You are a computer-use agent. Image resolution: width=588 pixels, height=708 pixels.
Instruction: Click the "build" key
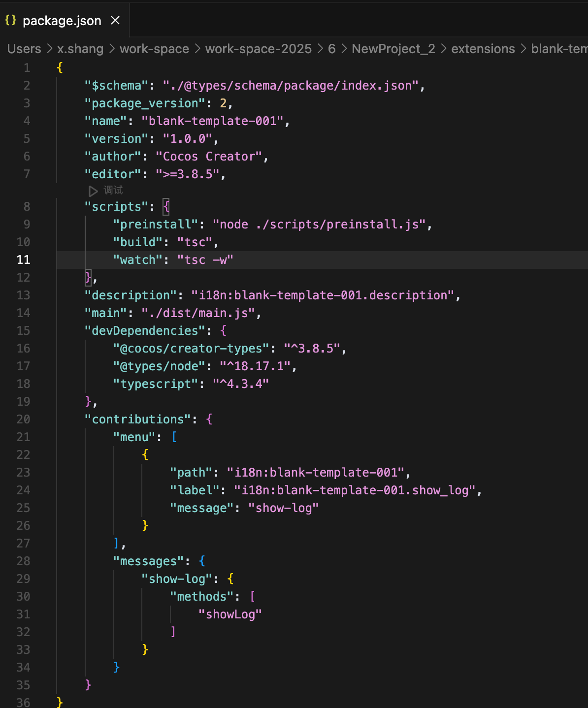tap(138, 242)
